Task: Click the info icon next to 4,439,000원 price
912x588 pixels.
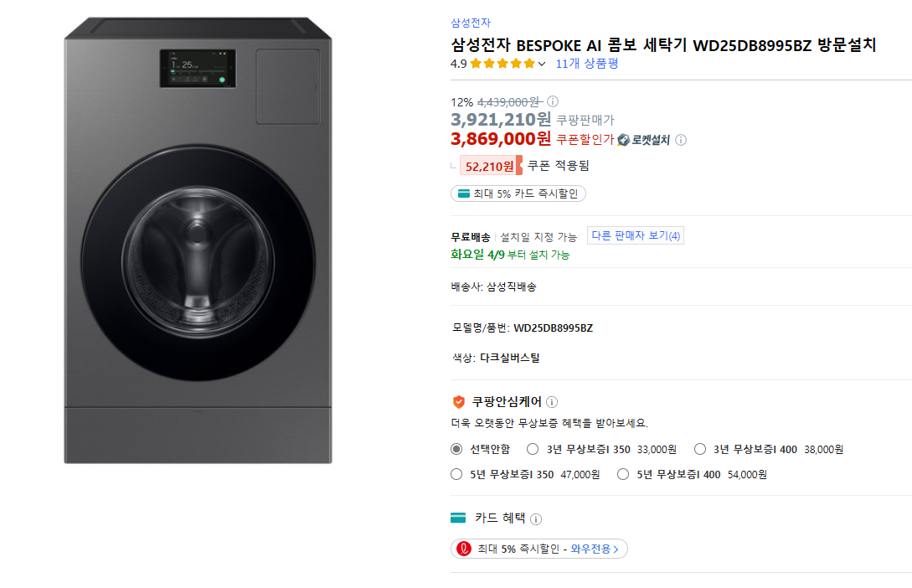Action: 552,102
